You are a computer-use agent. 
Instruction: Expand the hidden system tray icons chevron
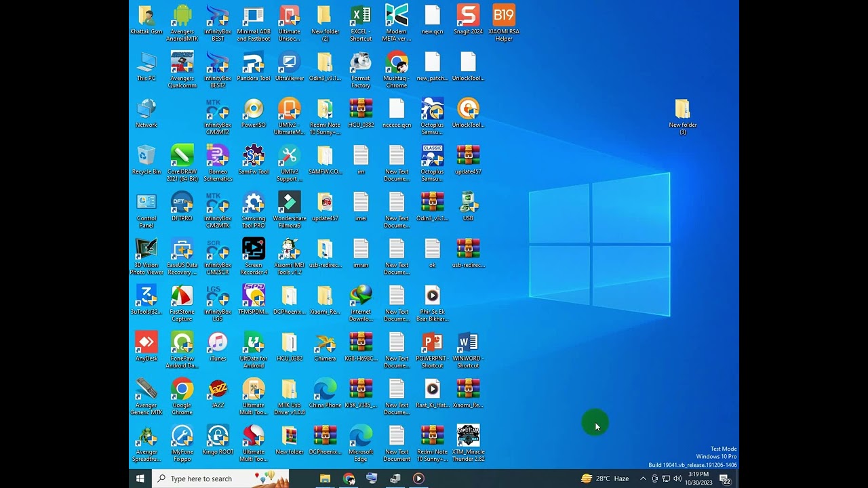pos(643,479)
